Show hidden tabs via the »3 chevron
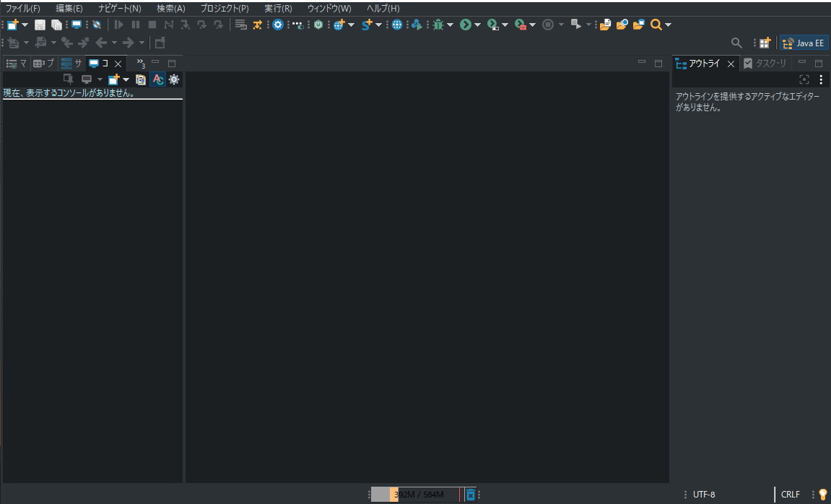The image size is (831, 504). pos(141,64)
